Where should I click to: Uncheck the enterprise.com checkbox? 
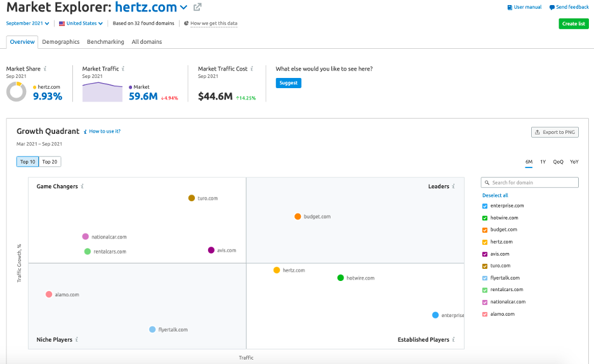tap(484, 206)
